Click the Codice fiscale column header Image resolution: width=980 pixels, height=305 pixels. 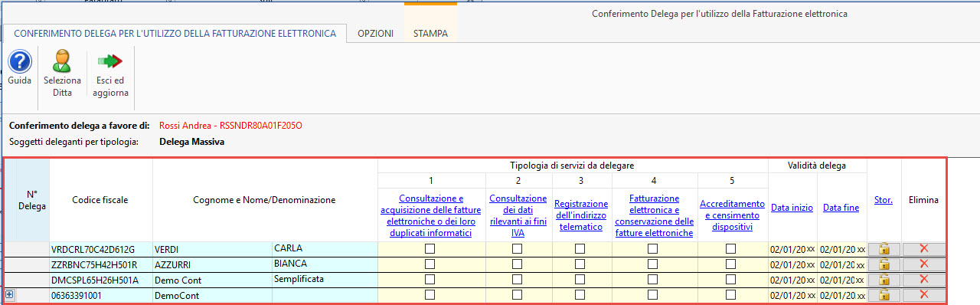100,200
